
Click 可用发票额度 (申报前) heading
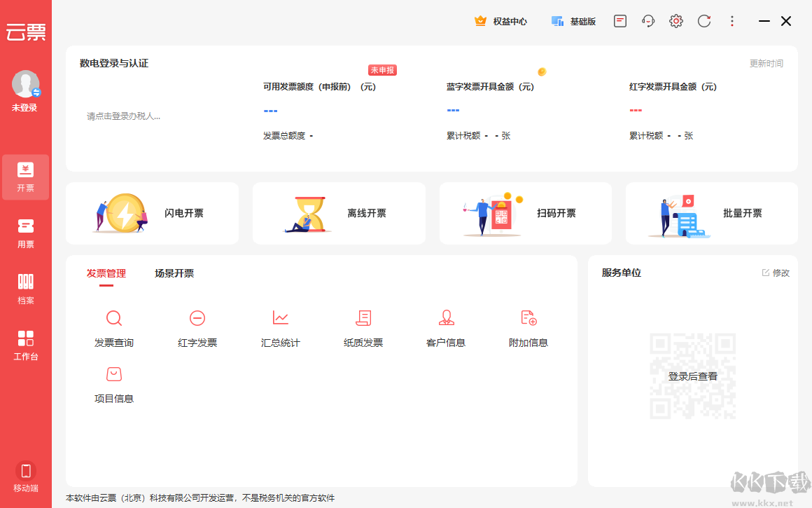[319, 87]
